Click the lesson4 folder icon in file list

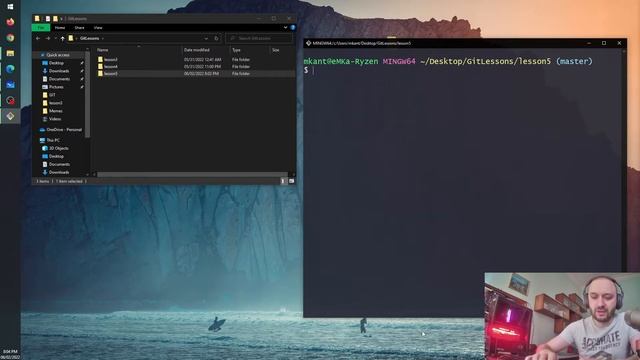(100, 66)
